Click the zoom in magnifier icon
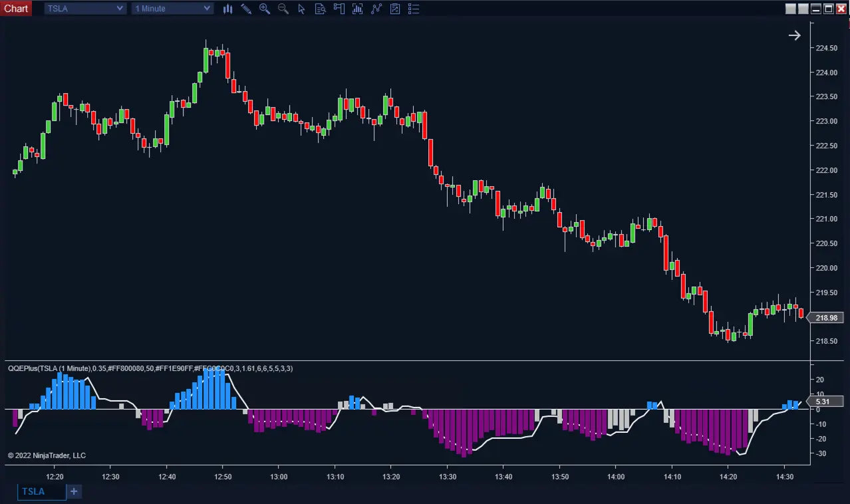 click(x=265, y=9)
